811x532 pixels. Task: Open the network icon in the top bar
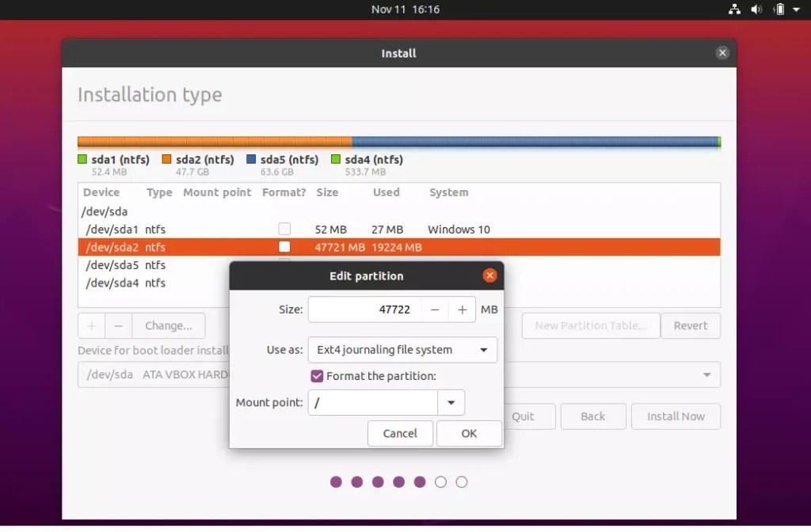[734, 9]
